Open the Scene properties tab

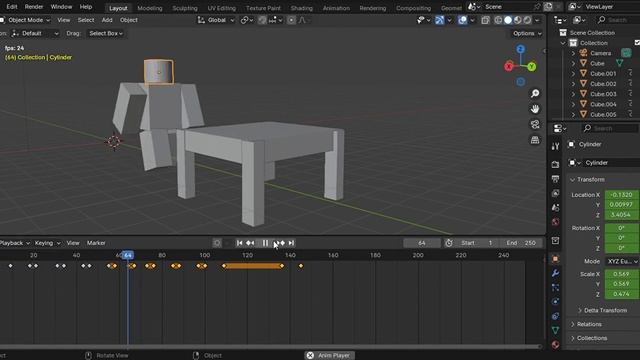coord(555,207)
